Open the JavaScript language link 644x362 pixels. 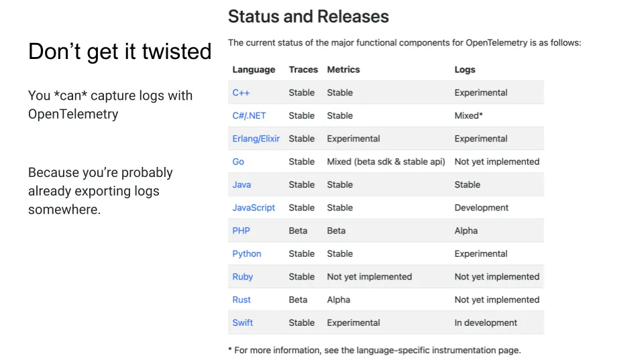tap(254, 208)
